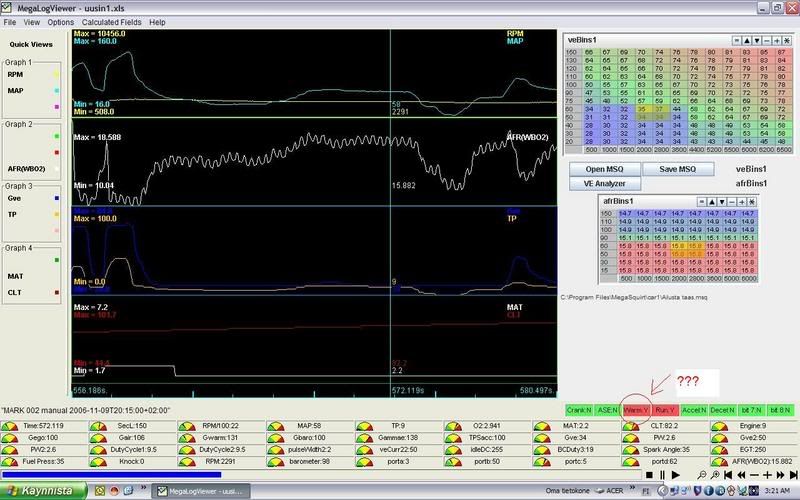This screenshot has height=500, width=800.
Task: Click the yellow RPM color swatch
Action: pos(59,74)
